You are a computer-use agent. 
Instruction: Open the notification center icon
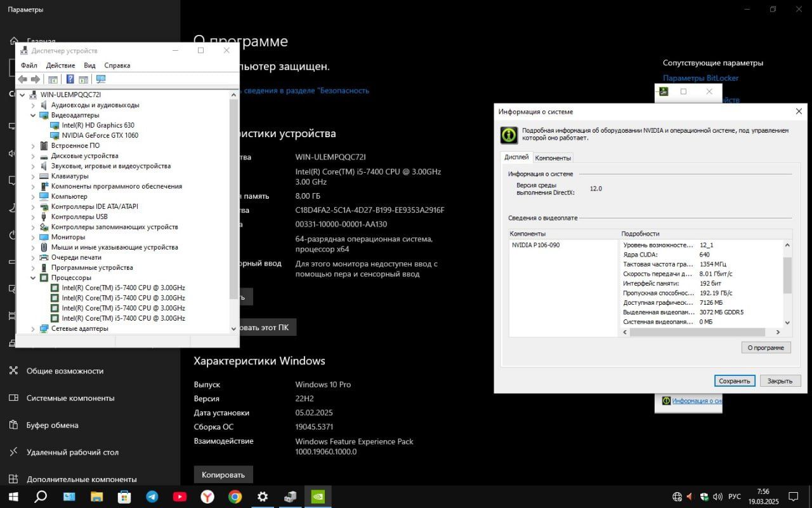click(x=793, y=497)
